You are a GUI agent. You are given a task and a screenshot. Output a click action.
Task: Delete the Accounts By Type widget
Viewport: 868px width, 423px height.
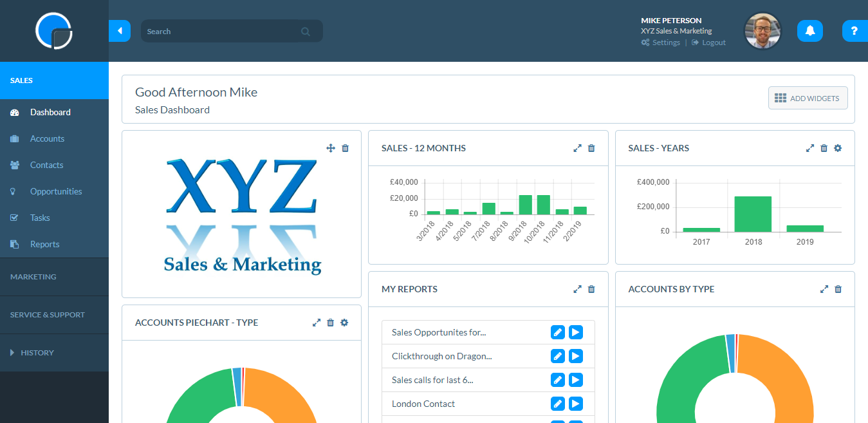tap(838, 289)
